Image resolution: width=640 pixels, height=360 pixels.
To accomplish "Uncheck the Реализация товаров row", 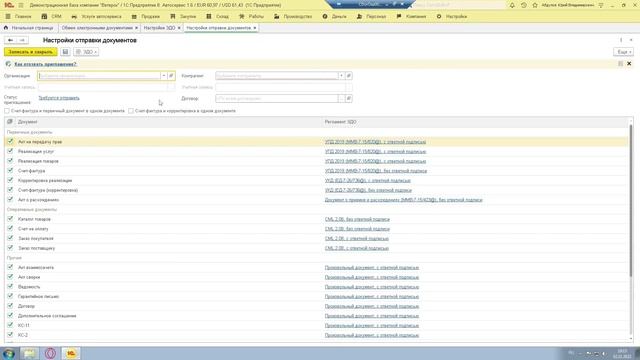I will click(x=10, y=161).
